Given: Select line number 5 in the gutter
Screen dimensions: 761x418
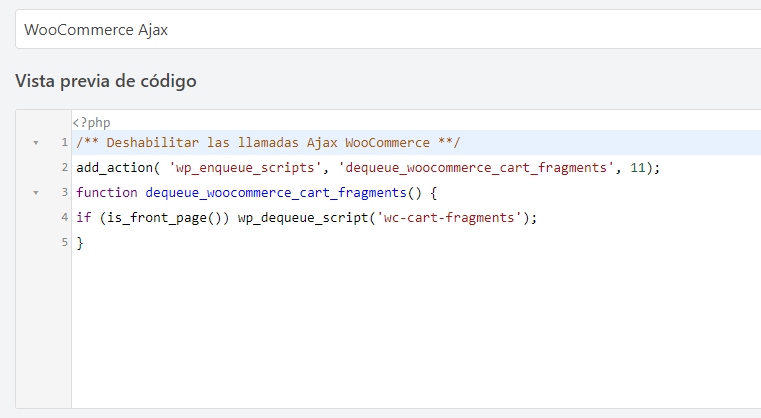Looking at the screenshot, I should coord(65,242).
